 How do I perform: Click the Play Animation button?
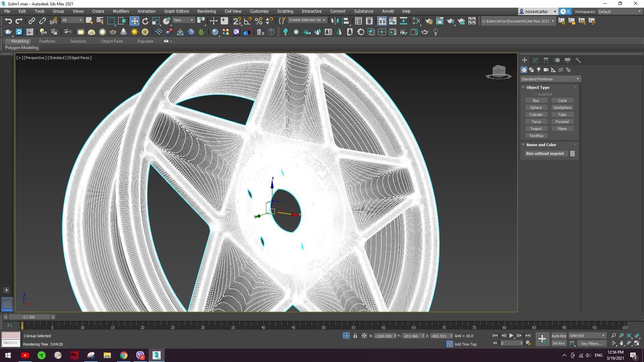point(511,336)
